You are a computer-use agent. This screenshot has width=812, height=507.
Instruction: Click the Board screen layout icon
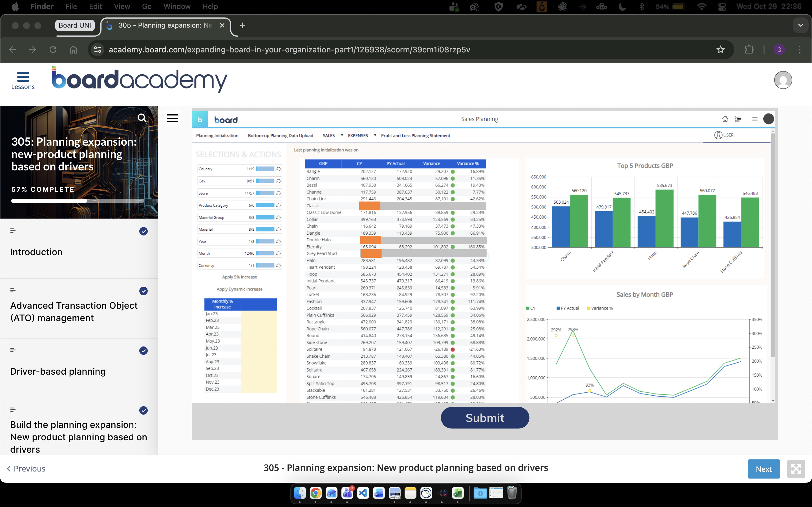738,119
